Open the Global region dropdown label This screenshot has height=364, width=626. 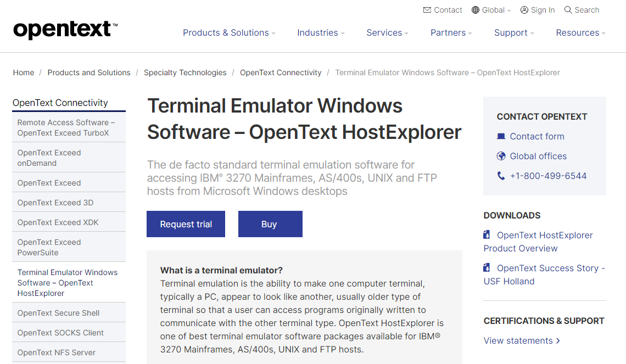click(494, 10)
